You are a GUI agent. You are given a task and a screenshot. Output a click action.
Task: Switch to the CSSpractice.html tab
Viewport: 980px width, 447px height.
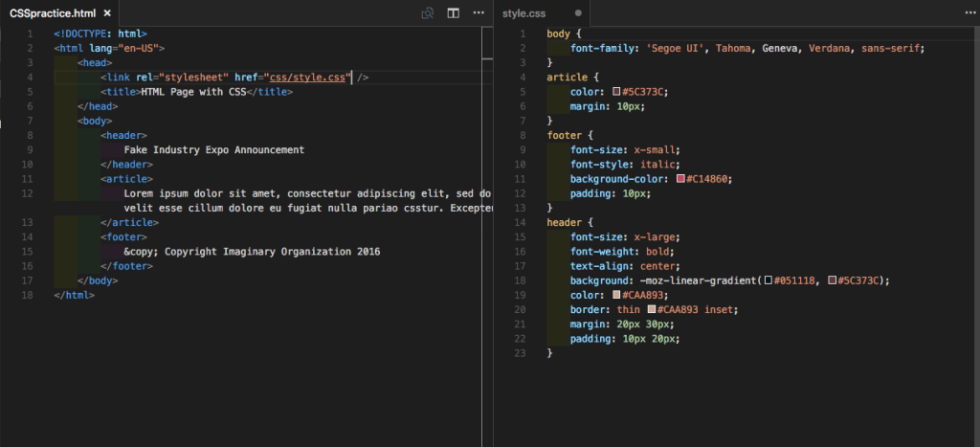[x=52, y=13]
